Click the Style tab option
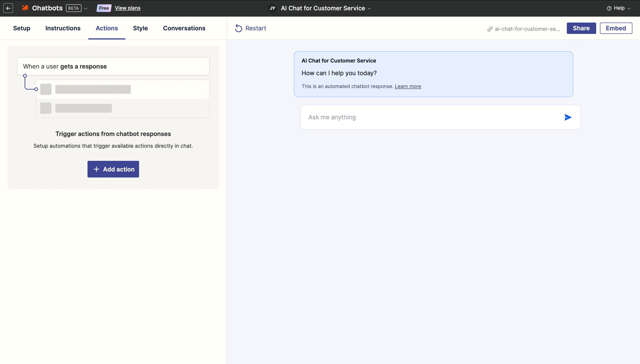 [x=141, y=28]
